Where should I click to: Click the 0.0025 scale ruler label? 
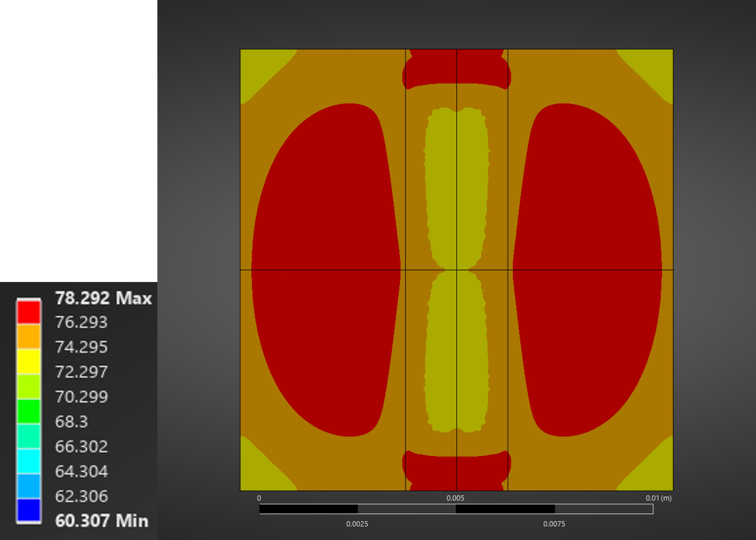point(357,524)
